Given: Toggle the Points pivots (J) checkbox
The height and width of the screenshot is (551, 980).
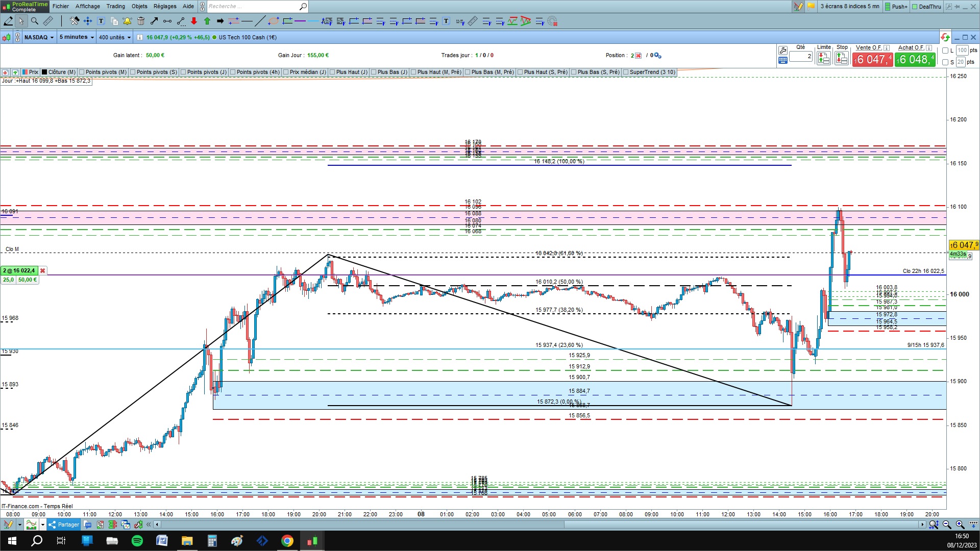Looking at the screenshot, I should 184,72.
